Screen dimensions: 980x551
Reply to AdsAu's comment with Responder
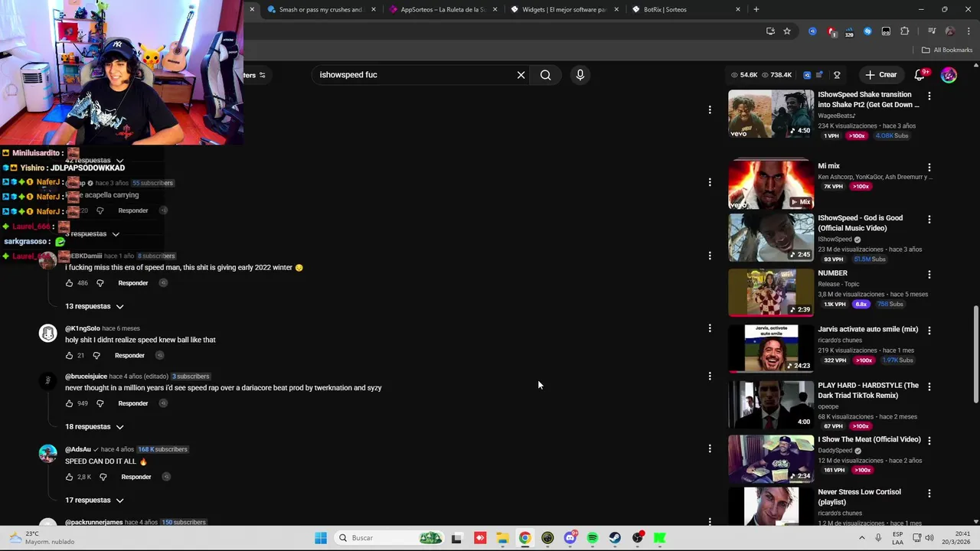tap(136, 477)
